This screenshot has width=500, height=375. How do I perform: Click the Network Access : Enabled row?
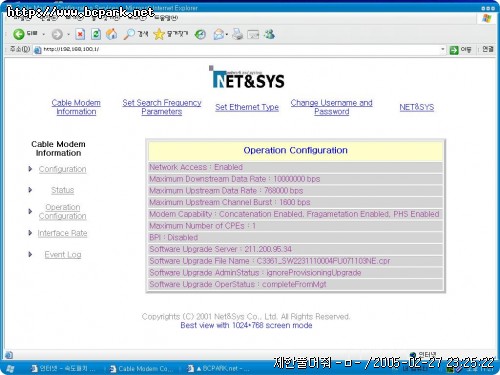pos(296,167)
